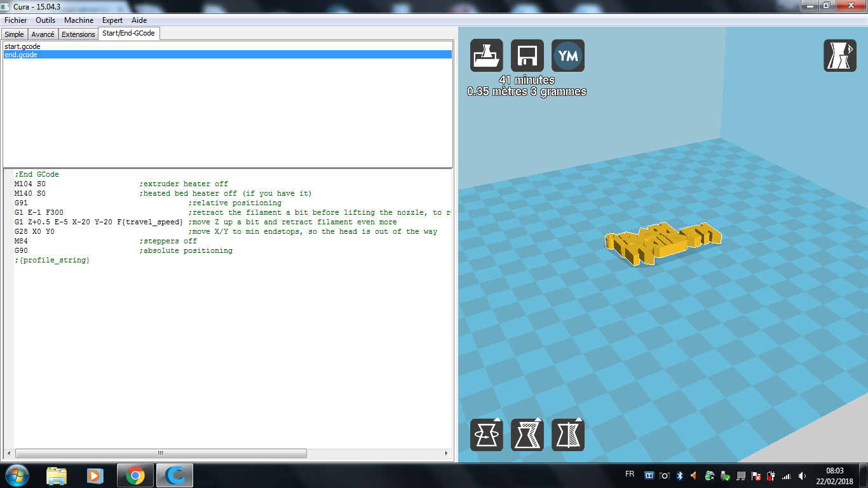
Task: Open the Aide menu
Action: click(139, 20)
